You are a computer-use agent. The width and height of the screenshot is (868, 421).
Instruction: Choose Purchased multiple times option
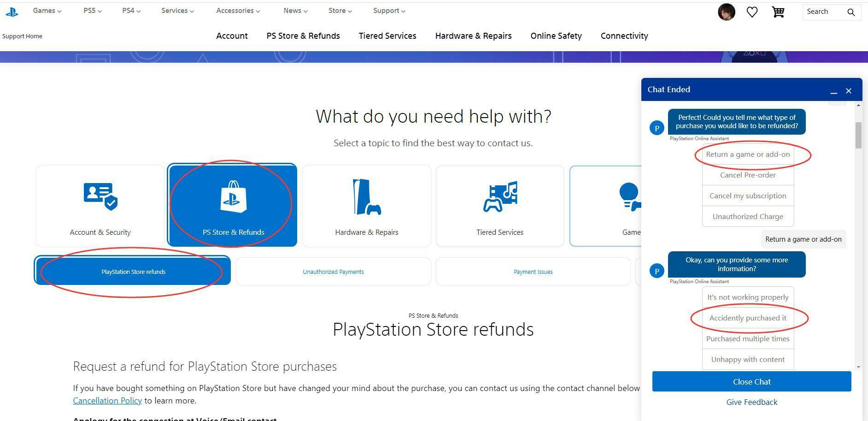(x=748, y=339)
